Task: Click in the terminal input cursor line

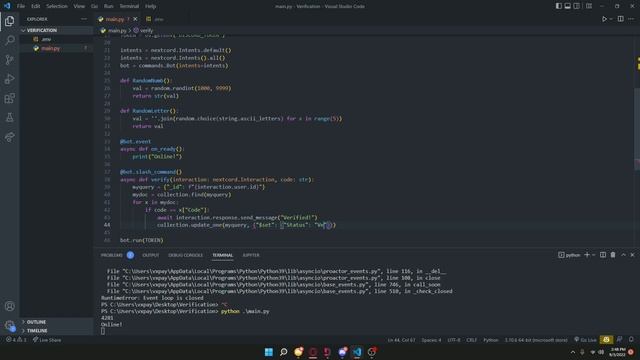Action: 103,331
